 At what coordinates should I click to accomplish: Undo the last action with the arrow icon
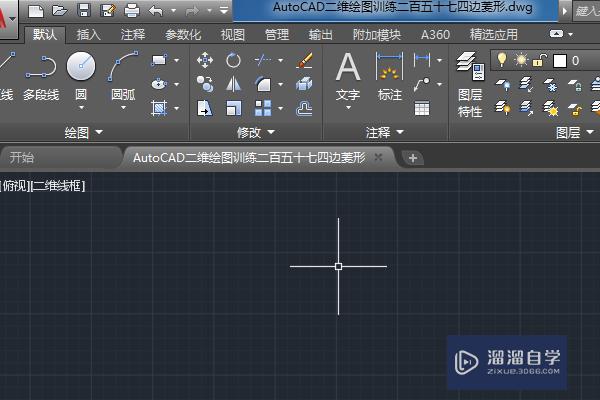(156, 11)
